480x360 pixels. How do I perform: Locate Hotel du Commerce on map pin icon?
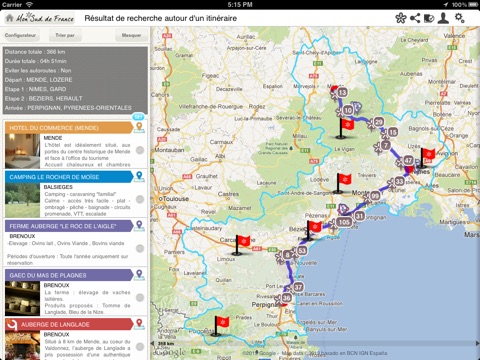tap(139, 127)
